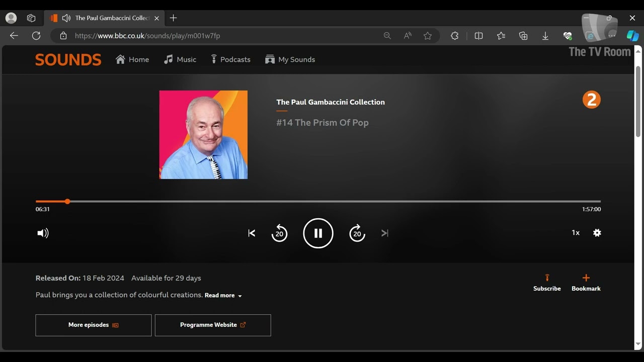Bookmark this episode
644x362 pixels.
click(x=586, y=283)
